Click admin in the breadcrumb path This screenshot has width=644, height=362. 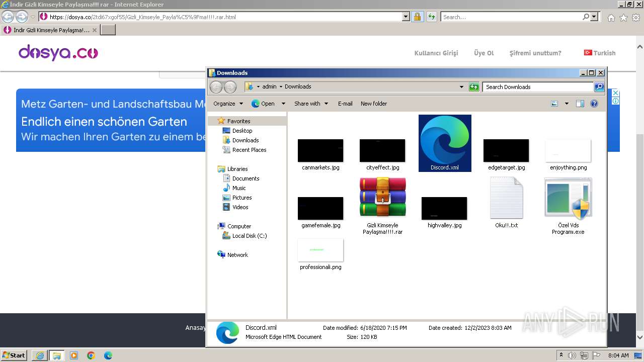click(x=269, y=86)
